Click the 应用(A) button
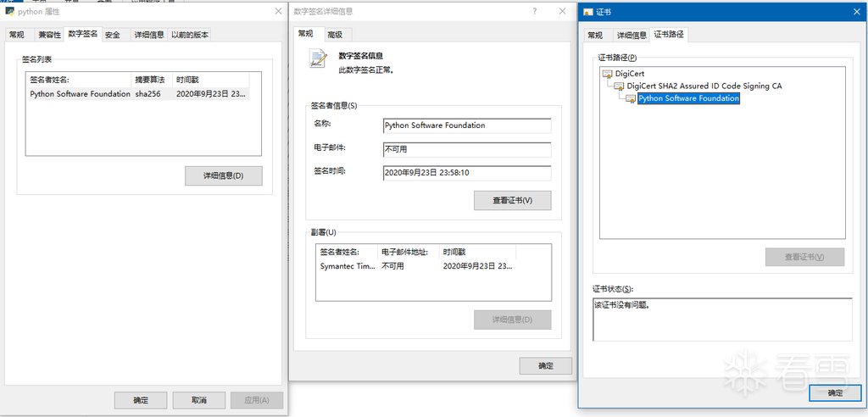Image resolution: width=868 pixels, height=417 pixels. [x=257, y=400]
